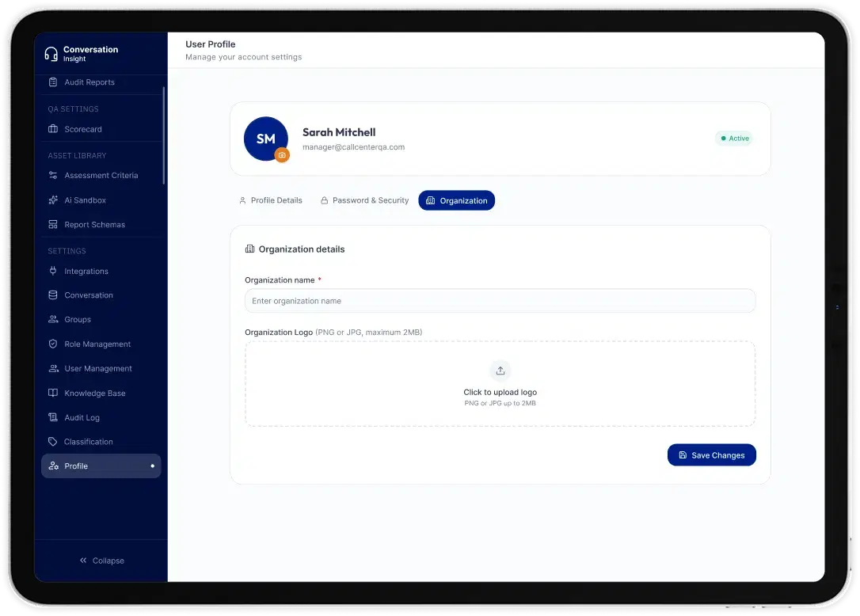Click the Classification tag icon
The image size is (860, 616).
coord(52,442)
